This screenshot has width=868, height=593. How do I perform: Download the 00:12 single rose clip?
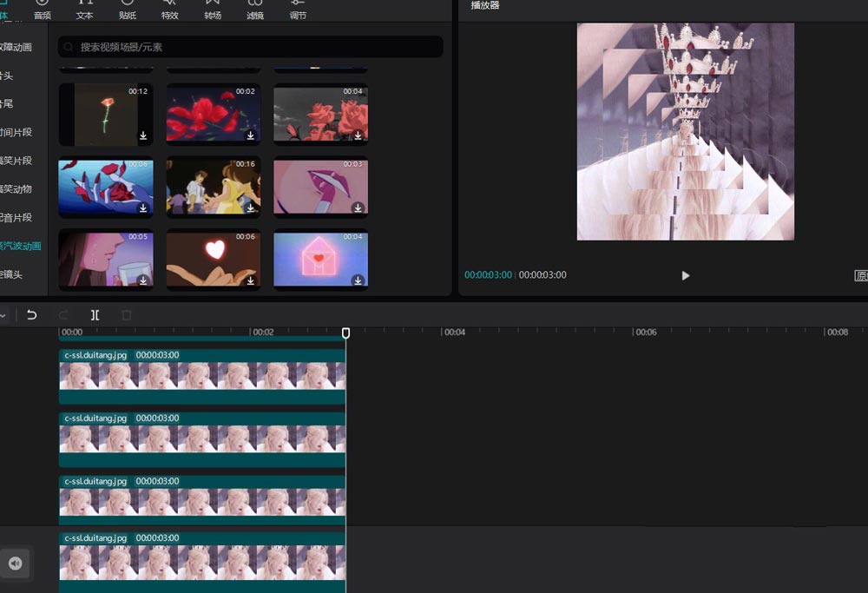tap(143, 135)
